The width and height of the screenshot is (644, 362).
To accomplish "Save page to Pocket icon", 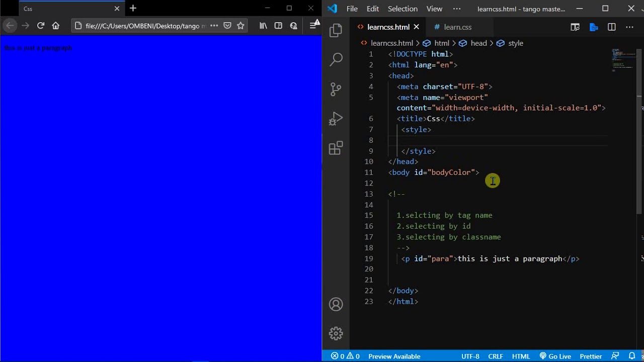I will pos(227,26).
